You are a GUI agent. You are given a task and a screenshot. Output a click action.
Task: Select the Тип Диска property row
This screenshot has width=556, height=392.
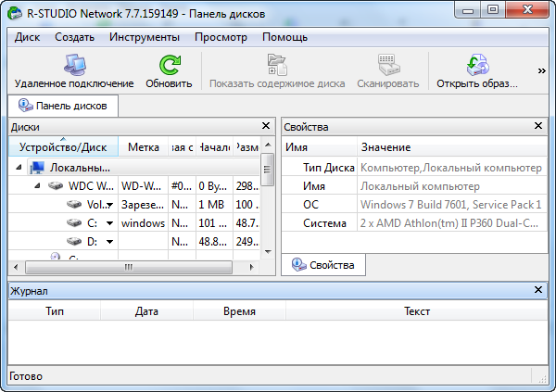(415, 168)
